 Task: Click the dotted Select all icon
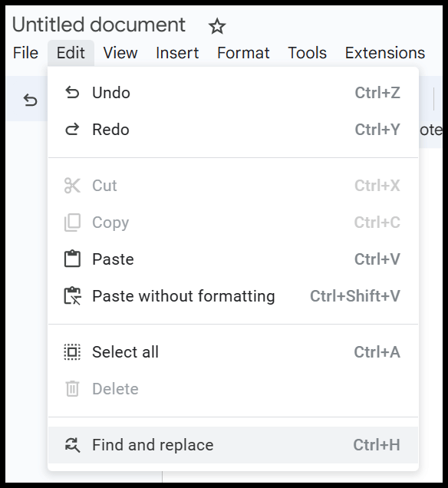click(72, 352)
